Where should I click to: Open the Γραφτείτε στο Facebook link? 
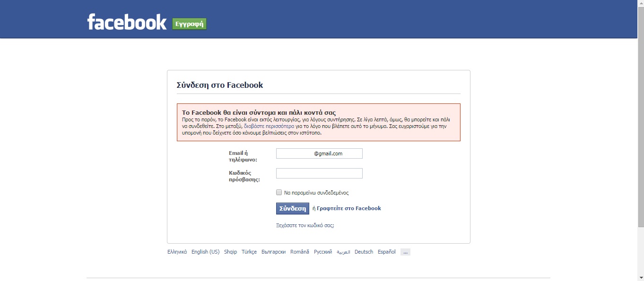pyautogui.click(x=348, y=208)
